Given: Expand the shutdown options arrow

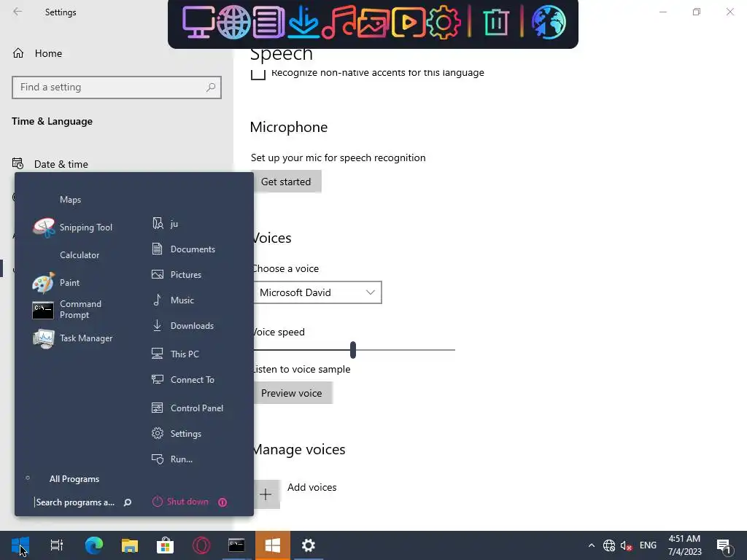Looking at the screenshot, I should (222, 502).
